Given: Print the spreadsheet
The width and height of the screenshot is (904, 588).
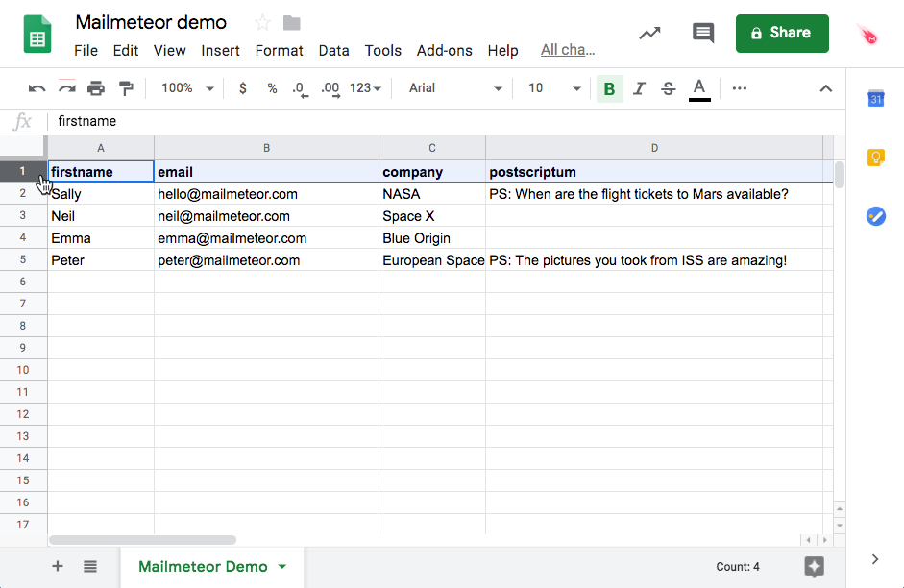Looking at the screenshot, I should click(x=96, y=88).
